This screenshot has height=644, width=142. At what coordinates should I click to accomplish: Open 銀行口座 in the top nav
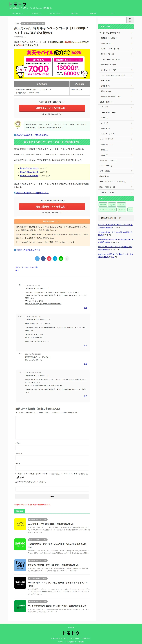tap(74, 13)
